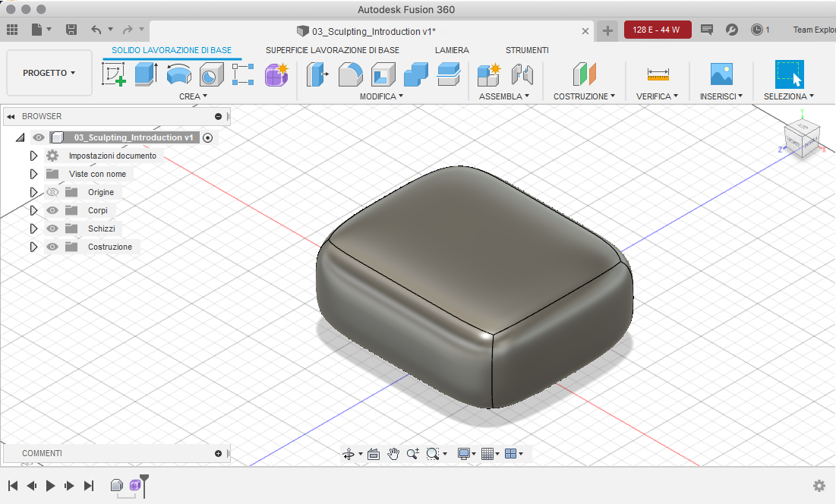Viewport: 836px width, 504px height.
Task: Open the MODIFICA dropdown menu
Action: pos(381,96)
